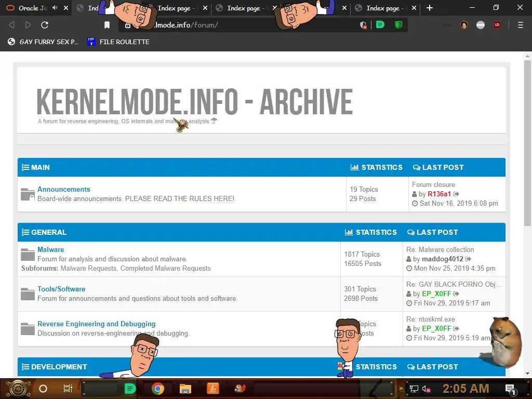This screenshot has height=399, width=532.
Task: Close the last Index page tab
Action: pos(414,8)
